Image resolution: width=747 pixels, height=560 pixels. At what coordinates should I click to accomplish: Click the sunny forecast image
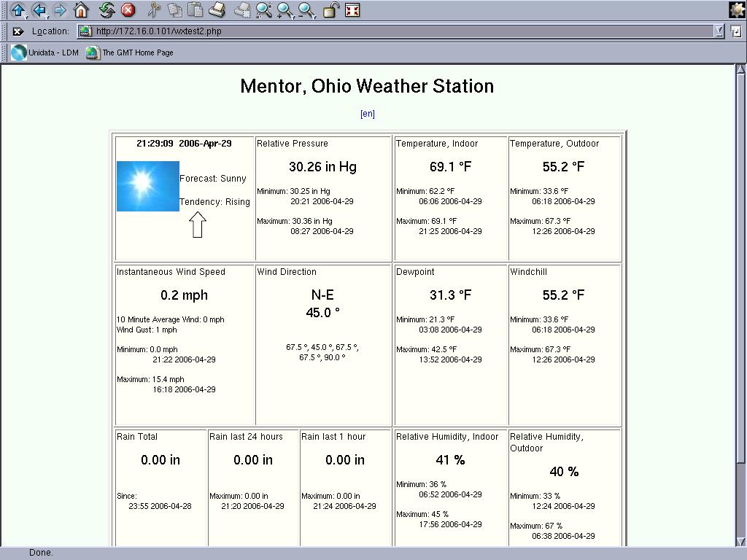148,186
